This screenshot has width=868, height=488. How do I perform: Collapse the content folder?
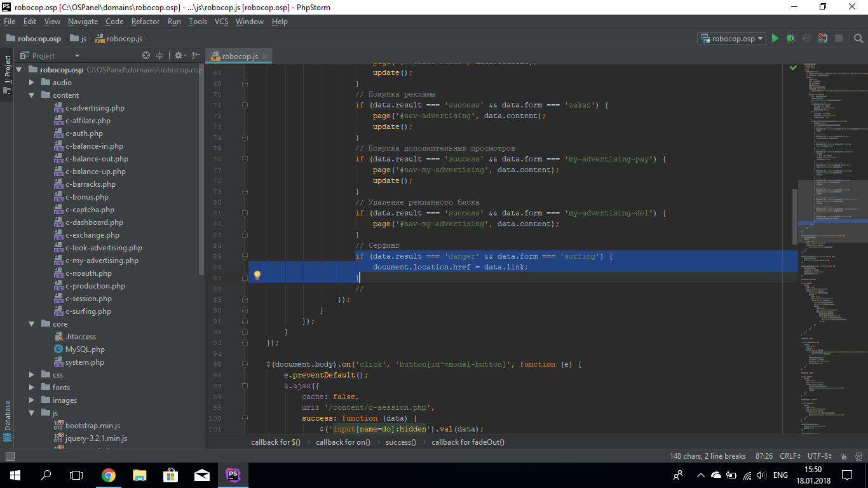pyautogui.click(x=32, y=95)
